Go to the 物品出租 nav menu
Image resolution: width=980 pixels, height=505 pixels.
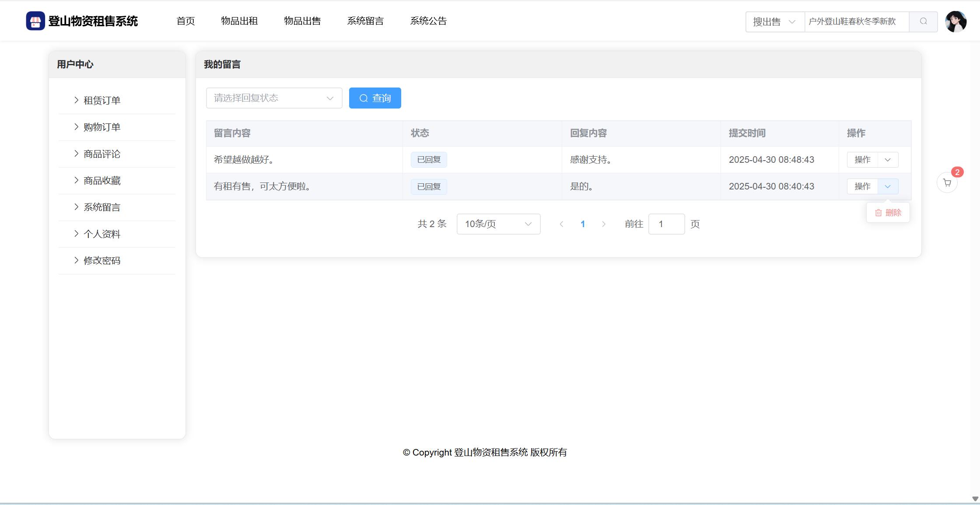click(239, 21)
